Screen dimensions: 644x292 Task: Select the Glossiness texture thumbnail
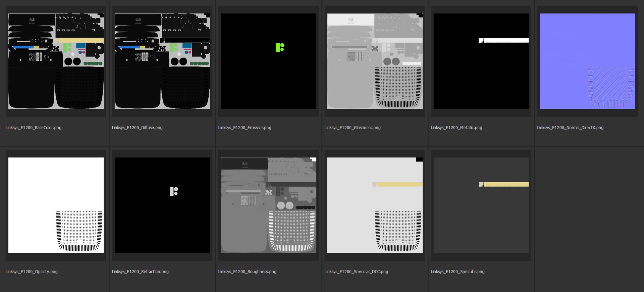pyautogui.click(x=375, y=61)
